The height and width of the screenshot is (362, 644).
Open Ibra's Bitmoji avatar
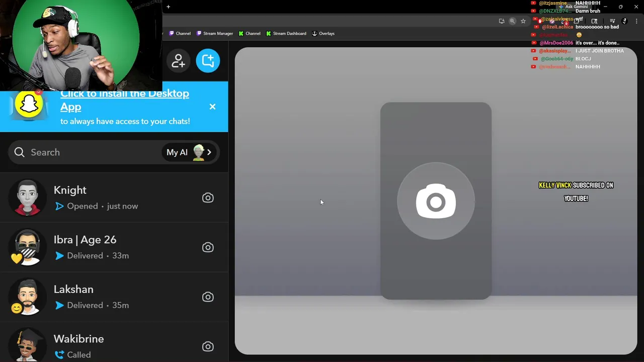tap(27, 247)
